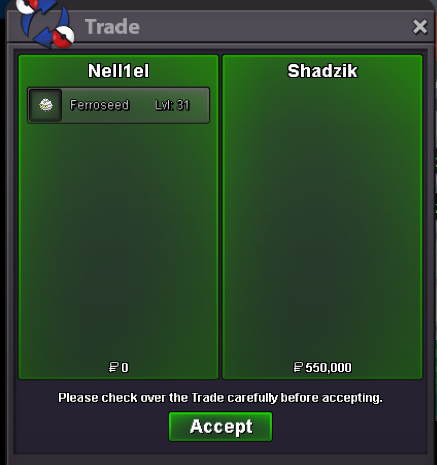The height and width of the screenshot is (465, 437).
Task: Select the Ferroseed name in offer row
Action: coord(99,105)
